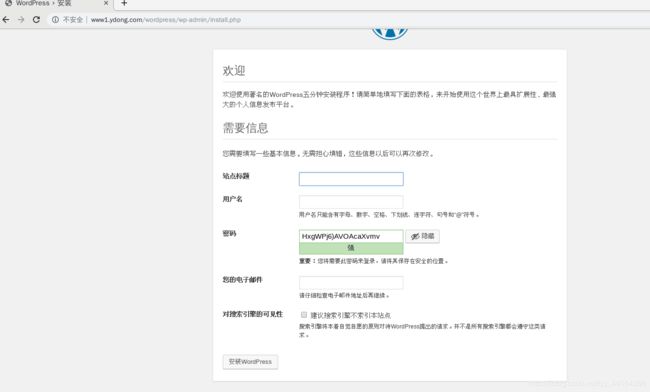Click the browser forward arrow
The height and width of the screenshot is (392, 650).
click(x=21, y=19)
